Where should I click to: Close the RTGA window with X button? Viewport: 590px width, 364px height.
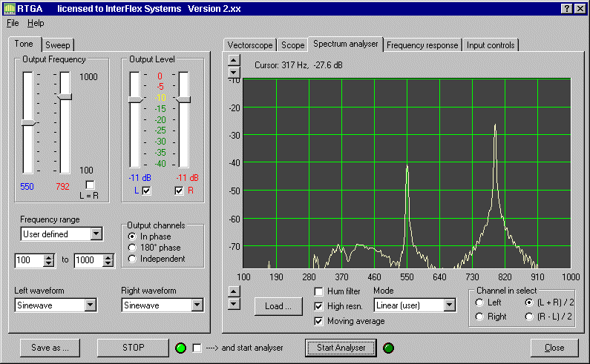click(x=580, y=9)
